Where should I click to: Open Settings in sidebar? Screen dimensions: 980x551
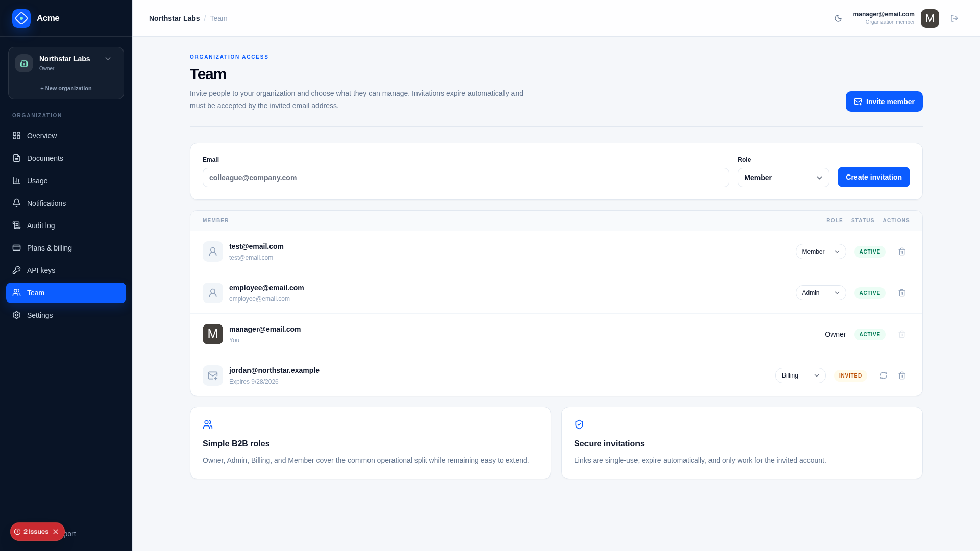[x=66, y=315]
